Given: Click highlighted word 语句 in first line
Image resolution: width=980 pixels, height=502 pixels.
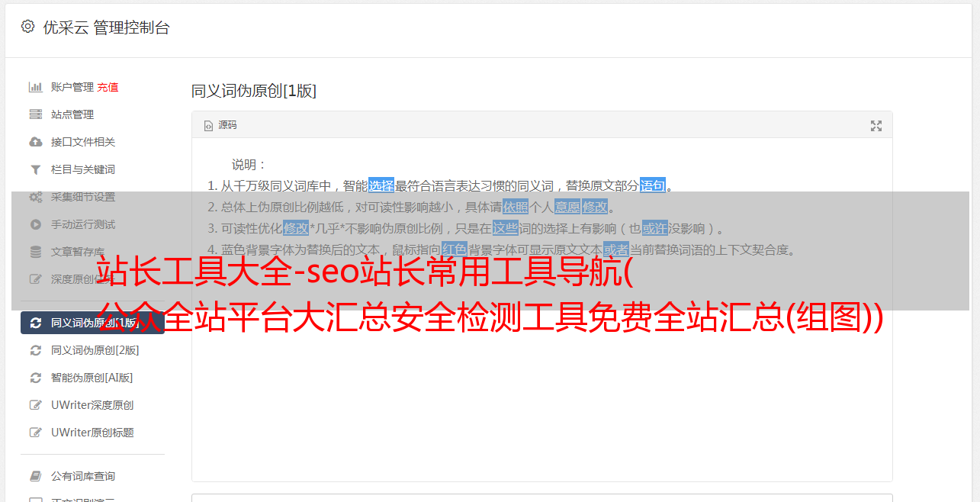Looking at the screenshot, I should (653, 185).
